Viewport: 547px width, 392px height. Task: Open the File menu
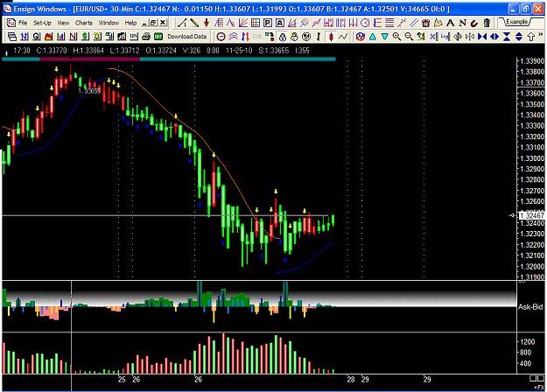(23, 23)
